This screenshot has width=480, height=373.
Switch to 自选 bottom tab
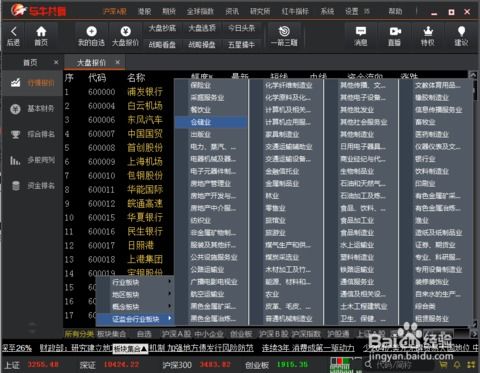pyautogui.click(x=144, y=334)
